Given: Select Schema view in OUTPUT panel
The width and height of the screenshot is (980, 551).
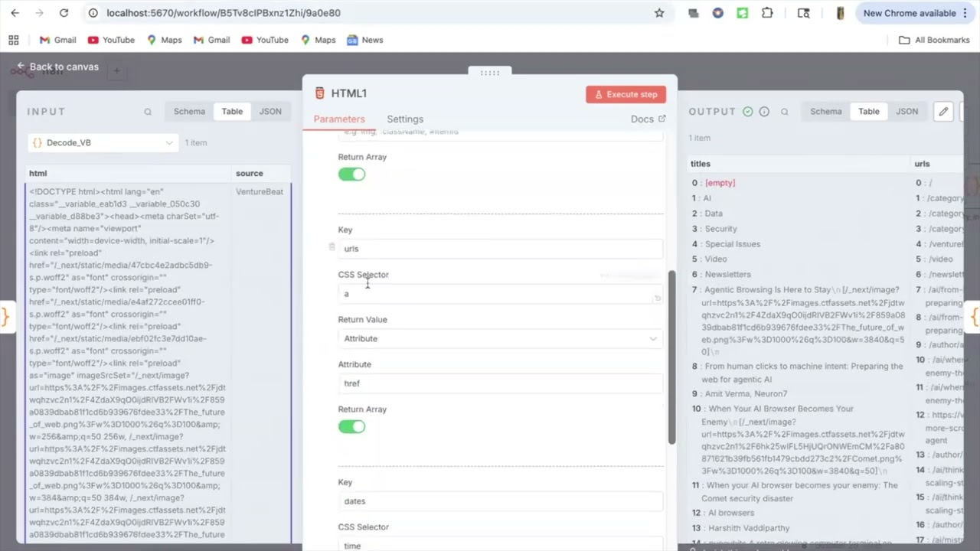Looking at the screenshot, I should [x=826, y=112].
